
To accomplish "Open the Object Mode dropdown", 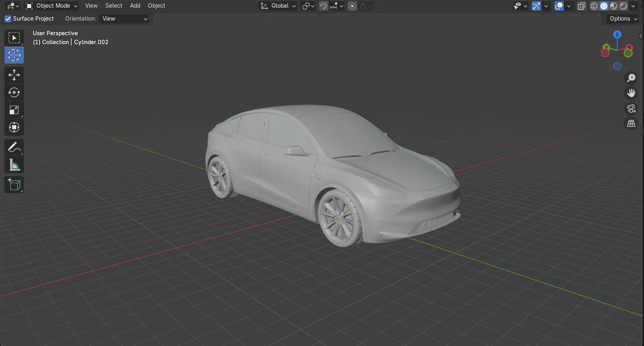I will 51,6.
